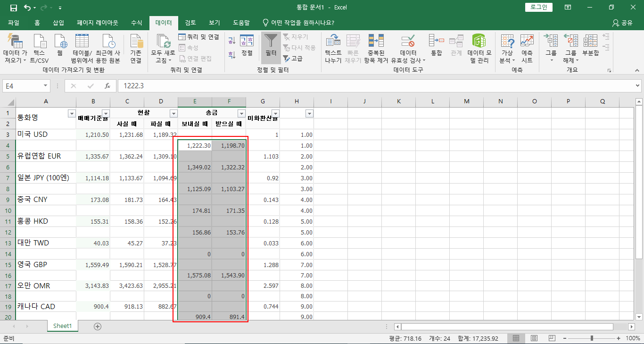
Task: Open the 보기 tab
Action: (215, 23)
